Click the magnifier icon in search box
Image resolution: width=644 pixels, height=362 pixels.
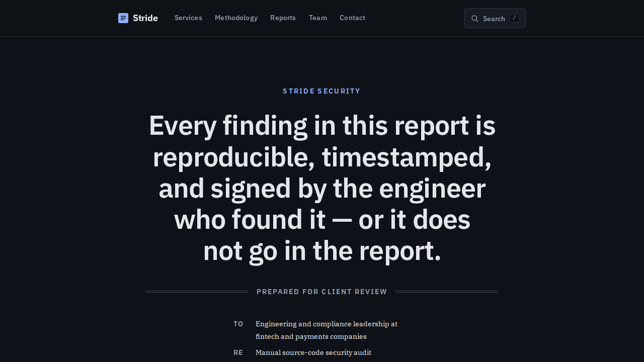[474, 19]
